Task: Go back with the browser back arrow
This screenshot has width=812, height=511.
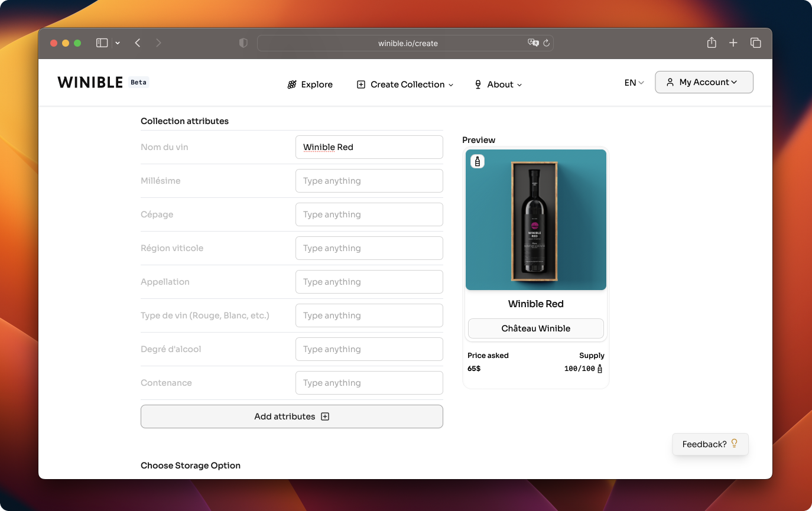Action: coord(138,43)
